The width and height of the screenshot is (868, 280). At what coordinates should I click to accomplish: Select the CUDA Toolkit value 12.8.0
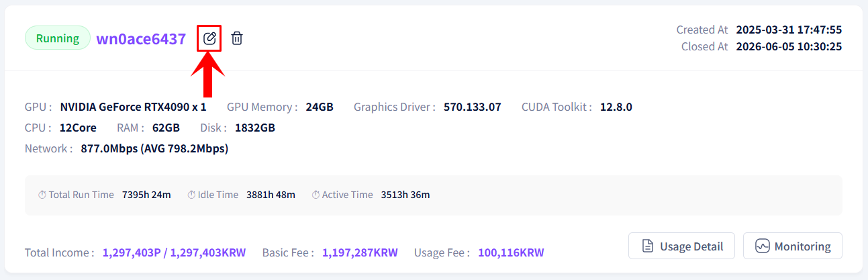[x=616, y=107]
